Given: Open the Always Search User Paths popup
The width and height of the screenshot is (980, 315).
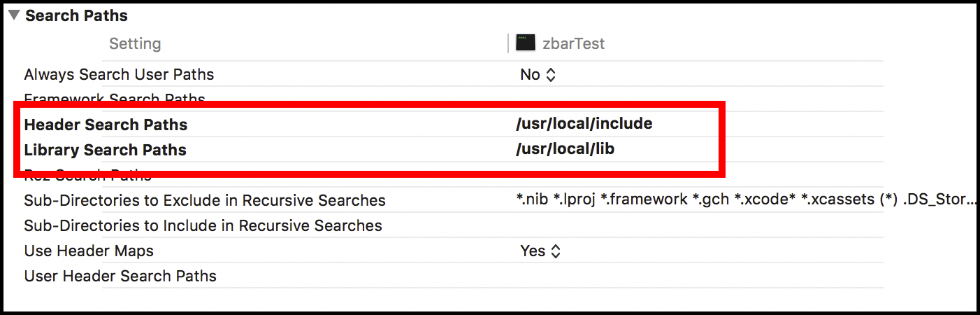Looking at the screenshot, I should click(538, 74).
